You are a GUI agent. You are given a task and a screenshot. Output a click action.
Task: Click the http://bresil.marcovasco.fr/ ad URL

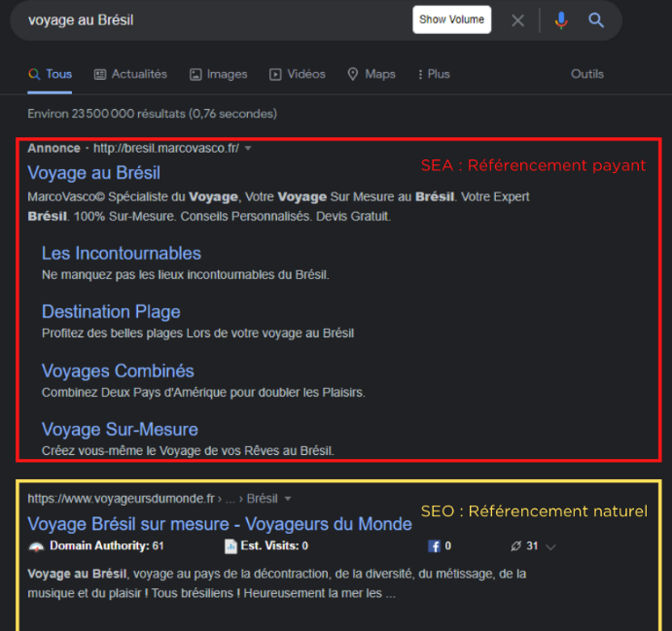(166, 148)
